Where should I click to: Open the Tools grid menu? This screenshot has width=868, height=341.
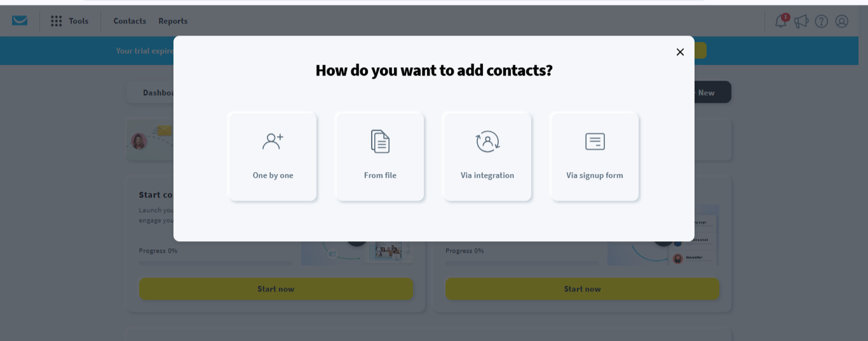57,21
